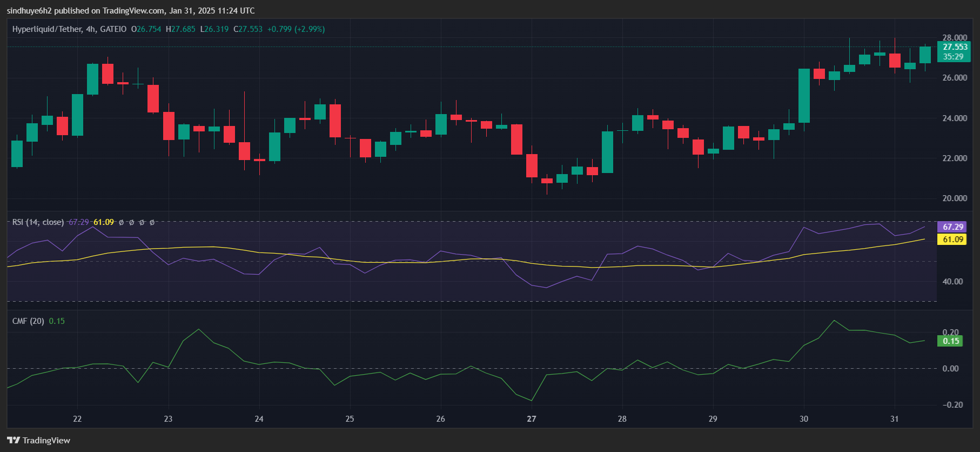This screenshot has height=452, width=980.
Task: Click the candle countdown timer 35:29
Action: coord(954,57)
